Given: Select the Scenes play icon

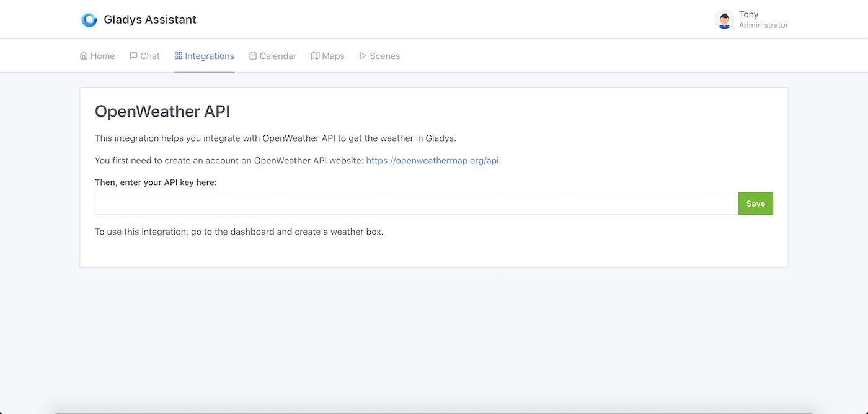Looking at the screenshot, I should click(x=363, y=55).
